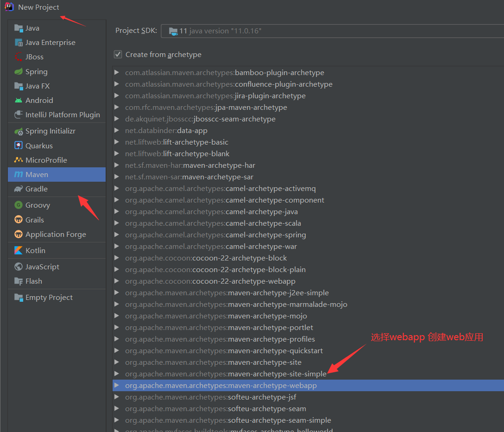Screen dimensions: 504x432
Task: Select Spring Initializr generator
Action: [x=57, y=131]
